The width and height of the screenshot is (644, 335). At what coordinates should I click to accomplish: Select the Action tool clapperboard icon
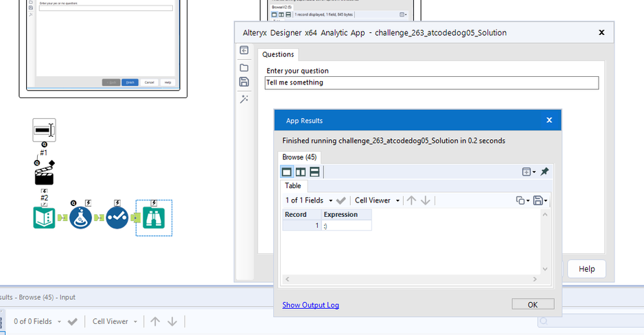tap(44, 176)
